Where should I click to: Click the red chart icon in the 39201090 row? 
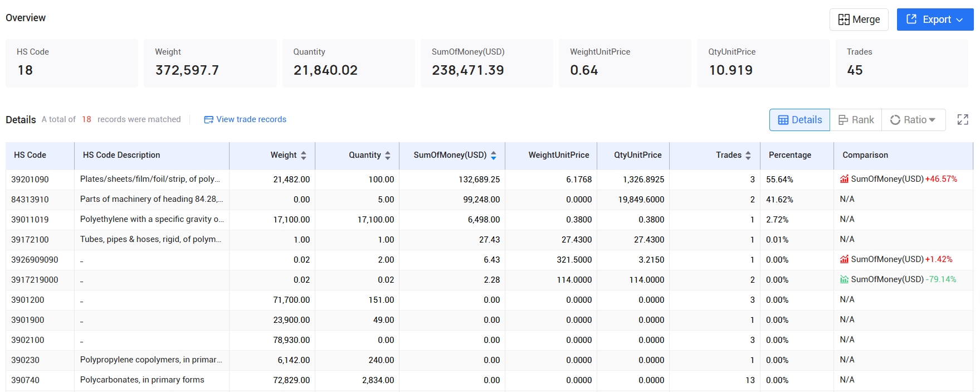tap(844, 179)
